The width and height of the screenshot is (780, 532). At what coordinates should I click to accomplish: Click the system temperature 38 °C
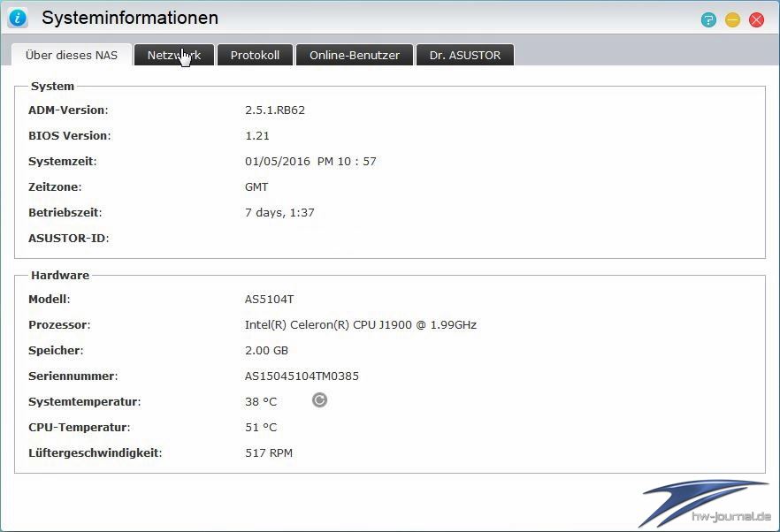tap(261, 402)
